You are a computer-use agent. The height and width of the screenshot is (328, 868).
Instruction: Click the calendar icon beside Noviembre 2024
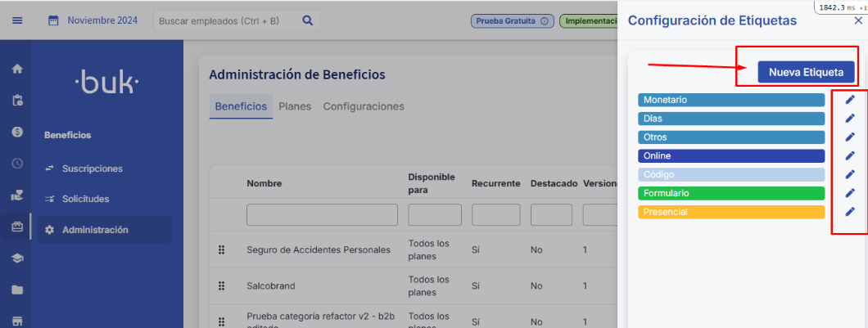tap(53, 21)
